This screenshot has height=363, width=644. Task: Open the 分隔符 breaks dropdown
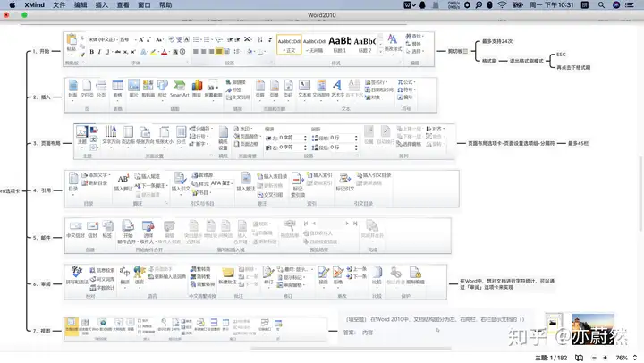[x=201, y=129]
